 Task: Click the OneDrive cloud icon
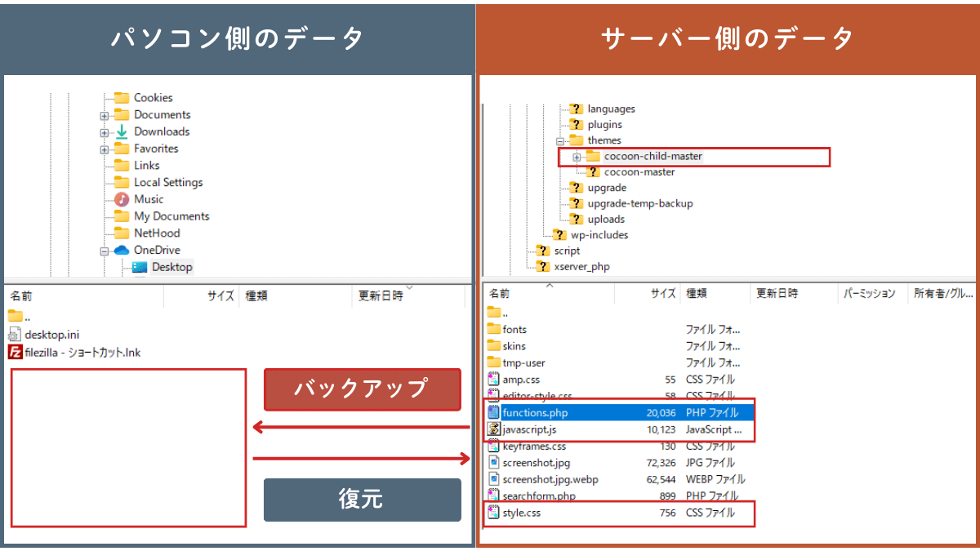[122, 251]
